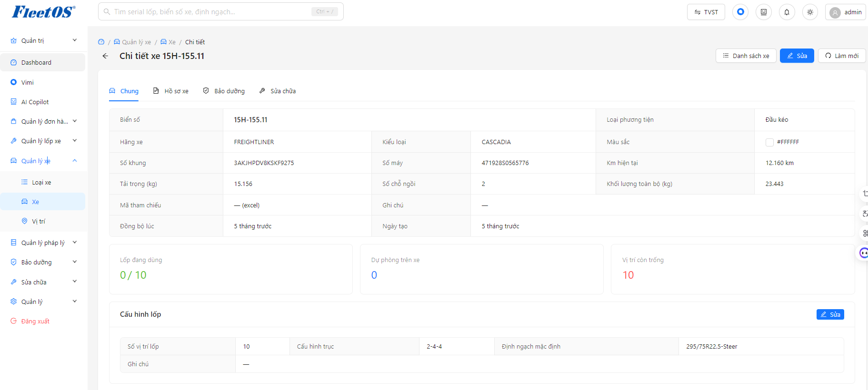Screen dimensions: 868x390
Task: Toggle light/dark theme sun icon
Action: click(x=810, y=12)
